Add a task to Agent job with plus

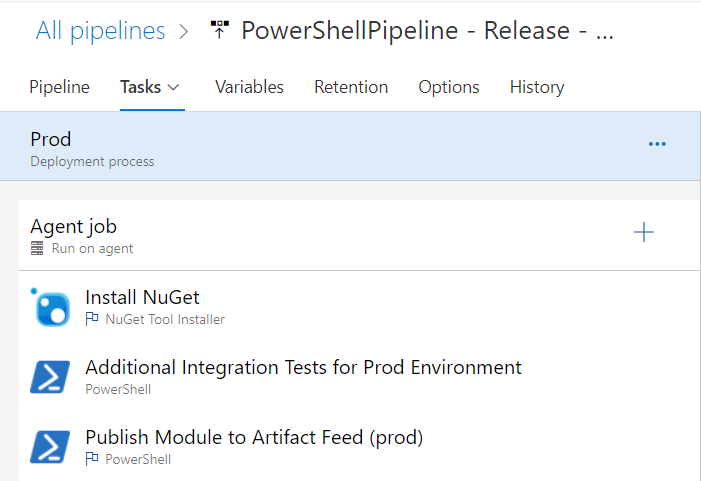click(644, 232)
